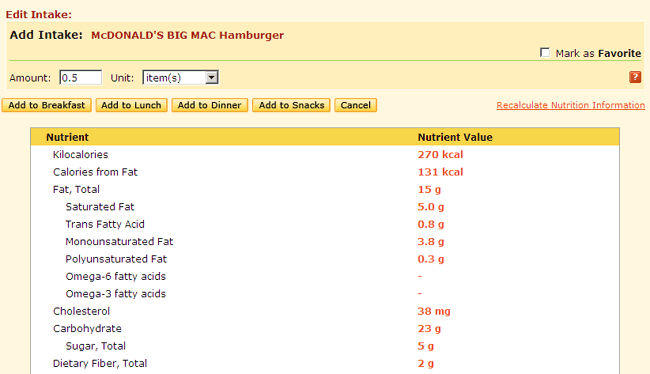Click the Saturated Fat label
Screen dimensions: 650x374
point(100,207)
